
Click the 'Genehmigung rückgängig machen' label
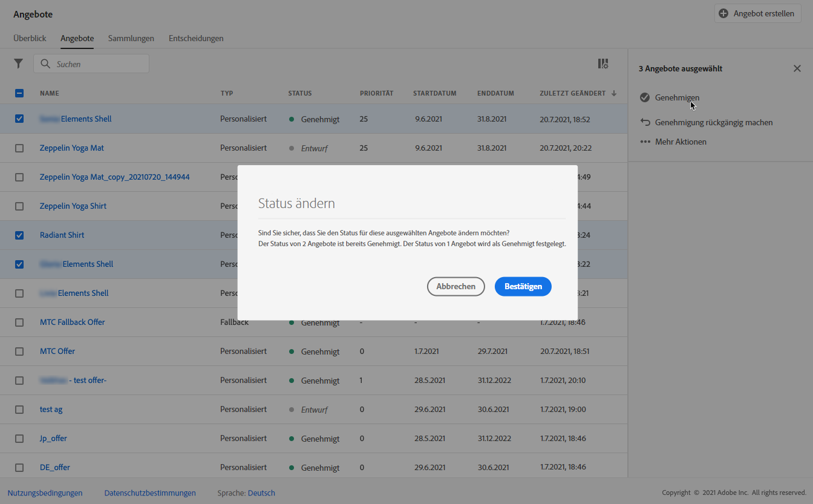pos(714,122)
